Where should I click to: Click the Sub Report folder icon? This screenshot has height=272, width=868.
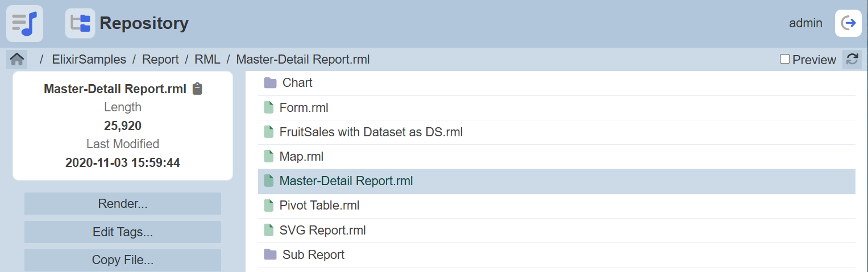(x=270, y=255)
